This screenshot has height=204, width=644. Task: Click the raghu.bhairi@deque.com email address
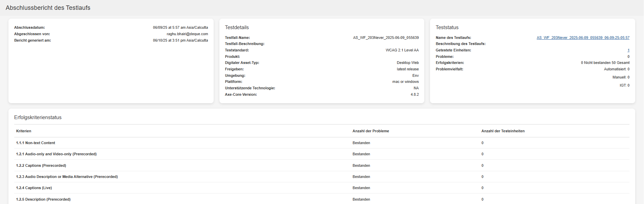coord(187,34)
